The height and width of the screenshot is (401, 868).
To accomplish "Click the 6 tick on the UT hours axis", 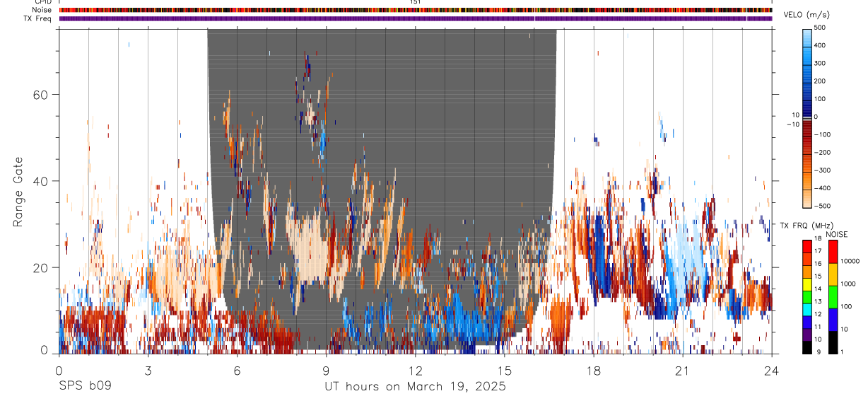I will click(237, 370).
